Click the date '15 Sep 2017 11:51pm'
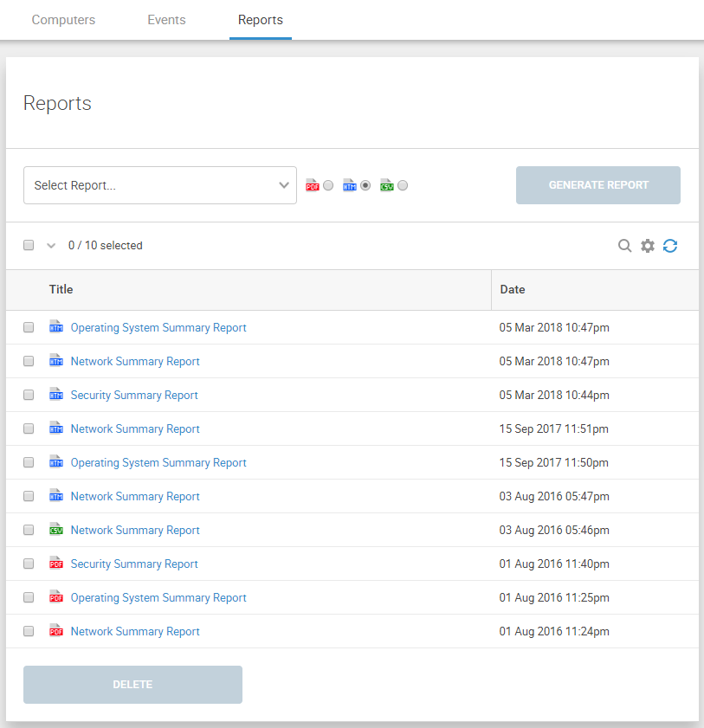This screenshot has width=704, height=728. (x=553, y=428)
